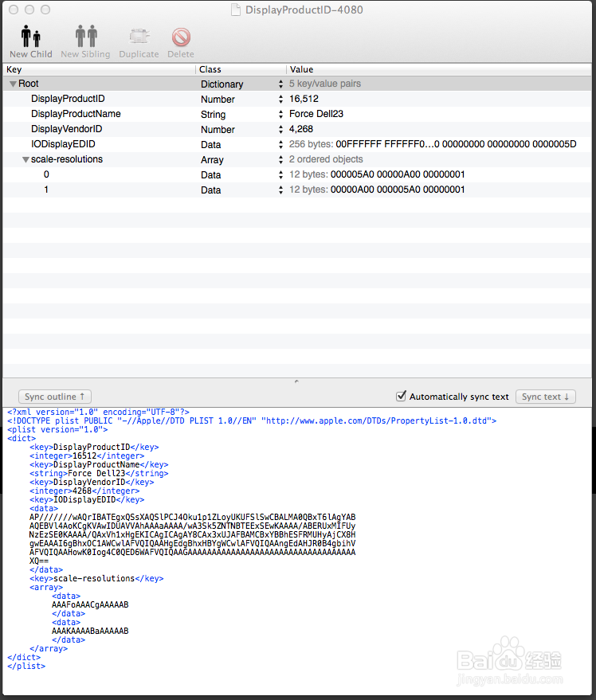Image resolution: width=596 pixels, height=700 pixels.
Task: Click the New Sibling toolbar icon
Action: [86, 37]
